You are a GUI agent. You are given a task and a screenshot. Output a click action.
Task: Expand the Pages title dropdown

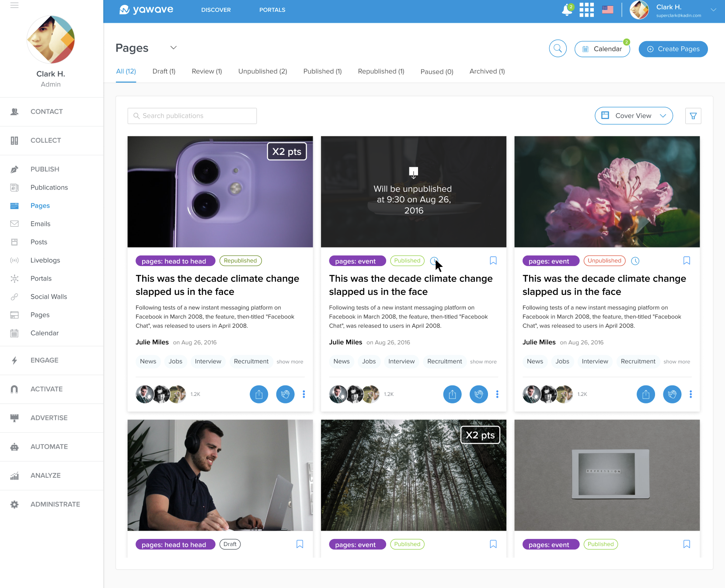pyautogui.click(x=173, y=48)
